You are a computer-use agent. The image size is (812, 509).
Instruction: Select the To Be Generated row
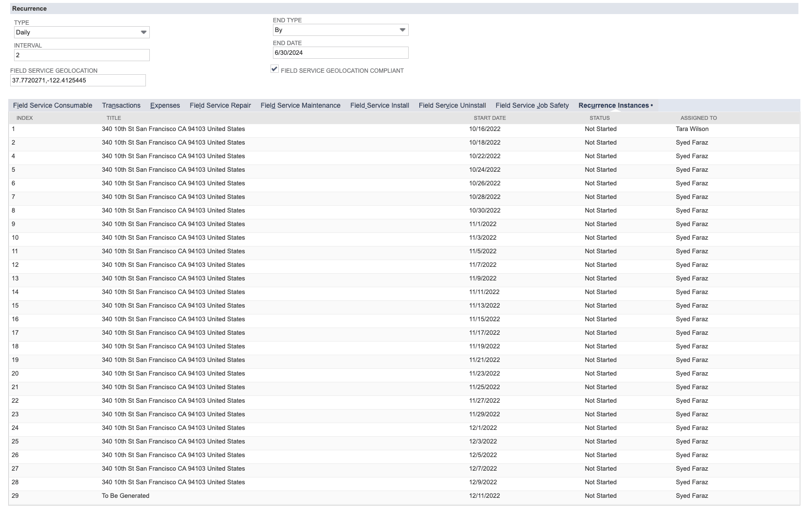tap(404, 496)
